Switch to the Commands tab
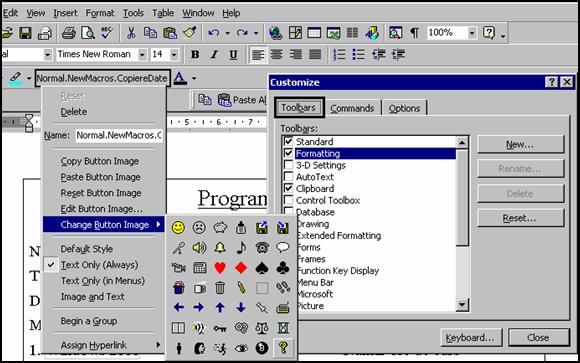Screen dimensions: 580x363 [352, 108]
